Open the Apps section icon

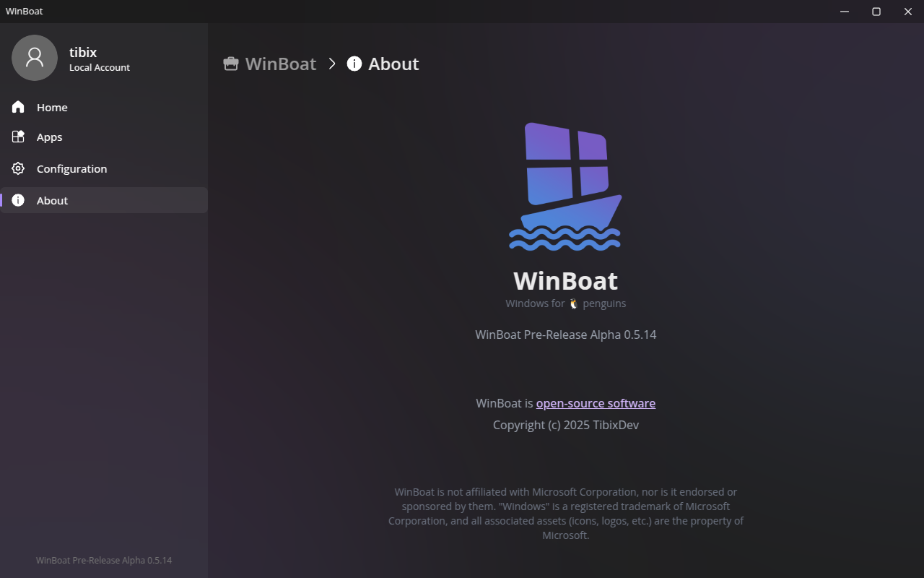pyautogui.click(x=18, y=137)
